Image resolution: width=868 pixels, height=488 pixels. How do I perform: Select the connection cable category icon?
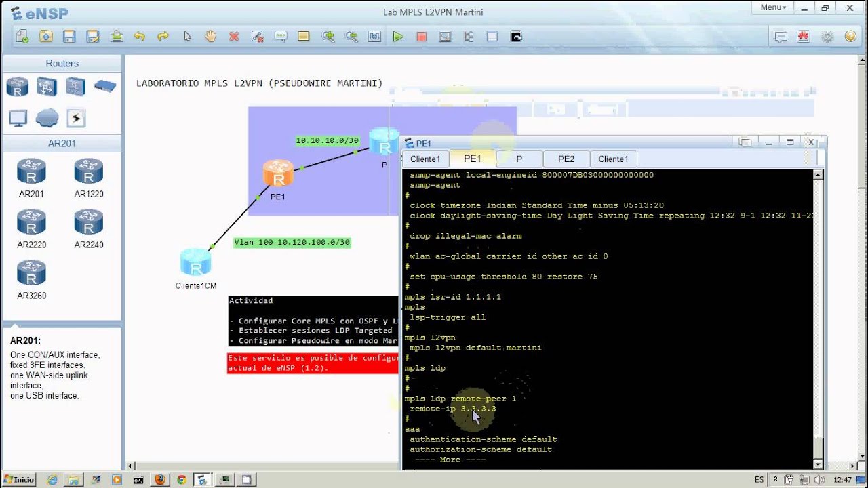[x=76, y=119]
